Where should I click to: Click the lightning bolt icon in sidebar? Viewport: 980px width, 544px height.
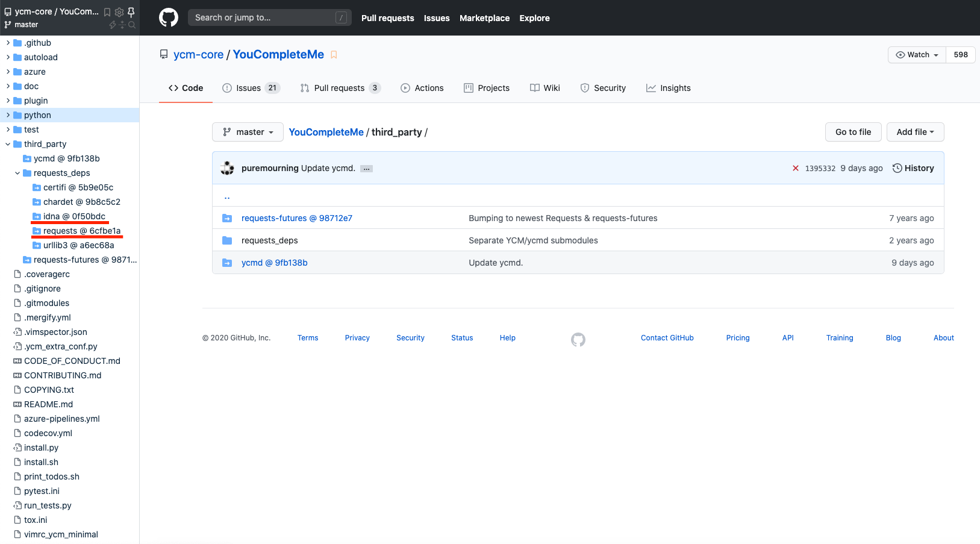[x=113, y=25]
